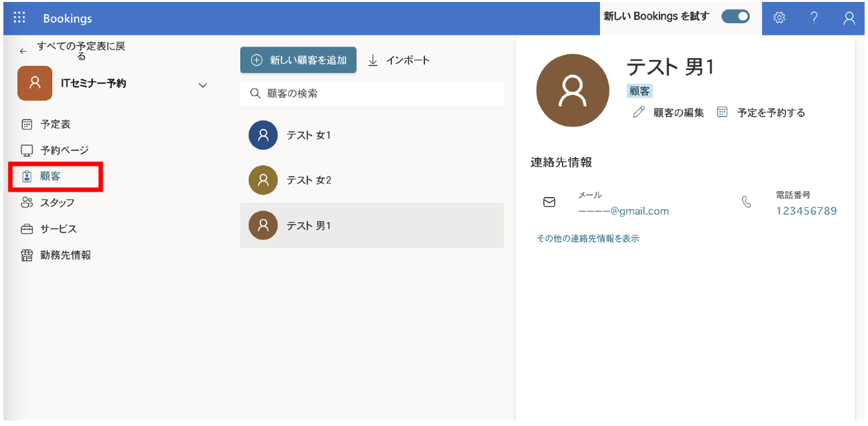This screenshot has width=868, height=426.
Task: Click into the 顧客の検索 search field
Action: [381, 94]
